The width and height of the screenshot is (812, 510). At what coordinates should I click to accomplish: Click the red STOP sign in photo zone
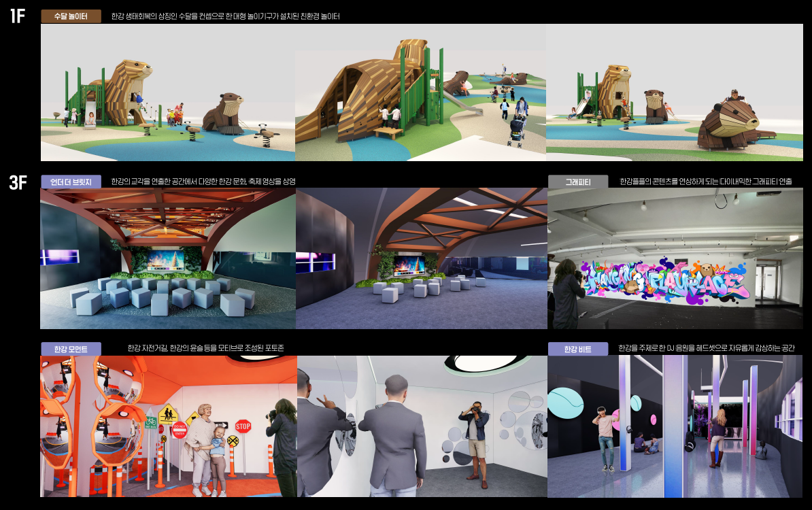click(x=243, y=426)
